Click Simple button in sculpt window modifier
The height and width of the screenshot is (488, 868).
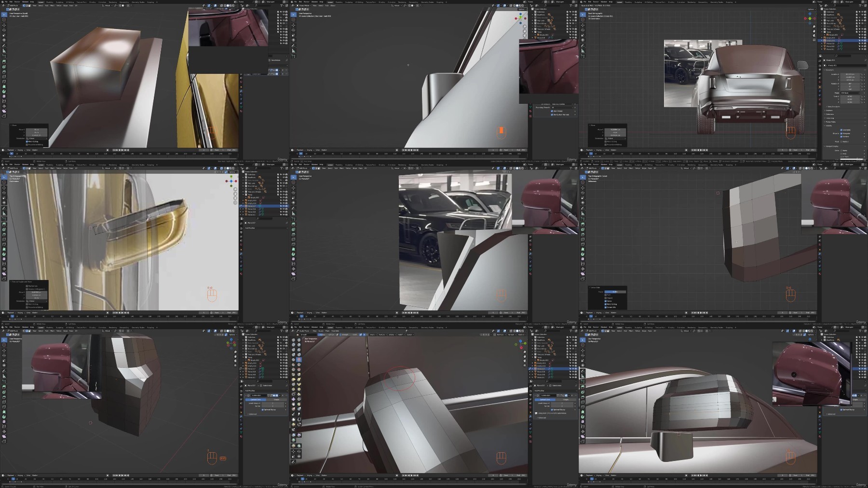[566, 400]
